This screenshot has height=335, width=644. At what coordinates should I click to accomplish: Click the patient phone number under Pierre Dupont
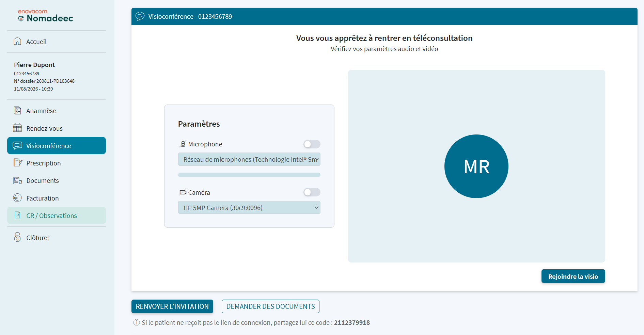(27, 74)
